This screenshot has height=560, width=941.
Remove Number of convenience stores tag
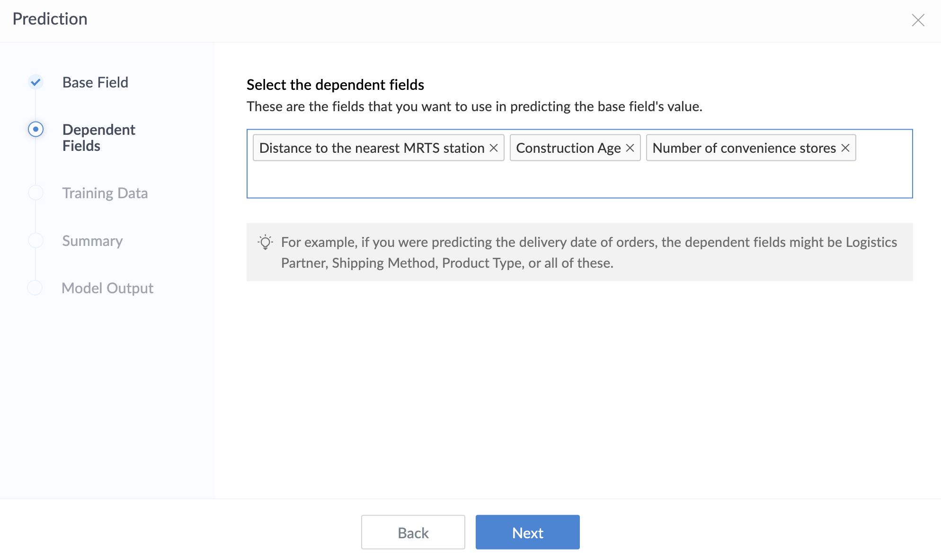point(845,148)
